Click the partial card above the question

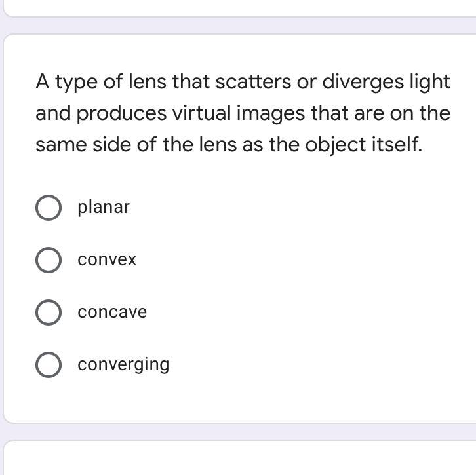(238, 7)
